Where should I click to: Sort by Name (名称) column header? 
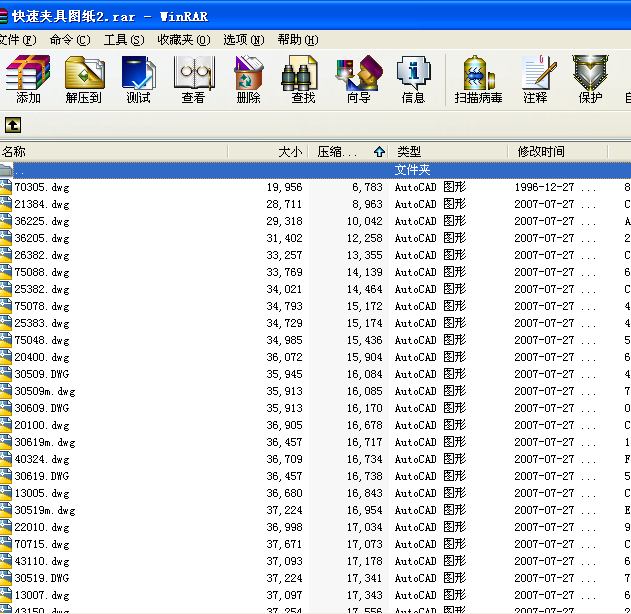[114, 152]
